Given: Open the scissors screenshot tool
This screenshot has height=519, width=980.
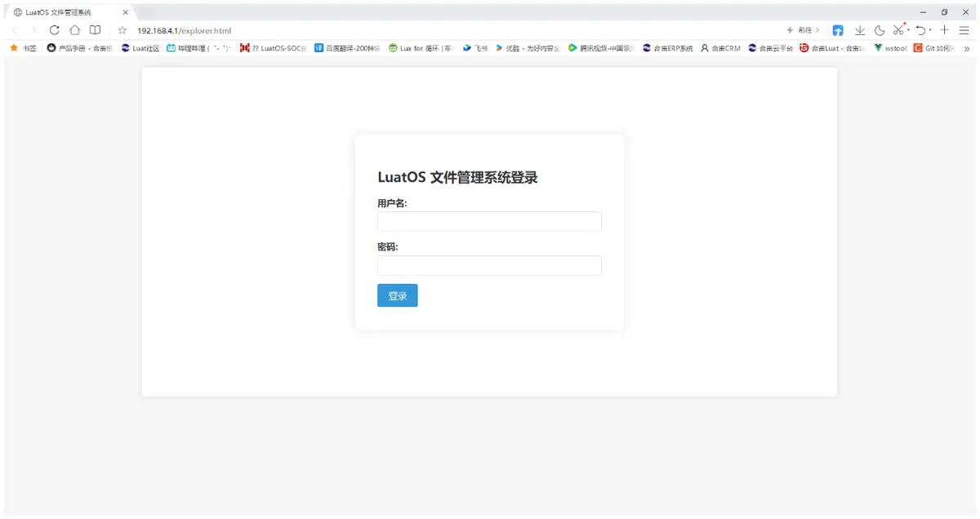Looking at the screenshot, I should tap(898, 29).
